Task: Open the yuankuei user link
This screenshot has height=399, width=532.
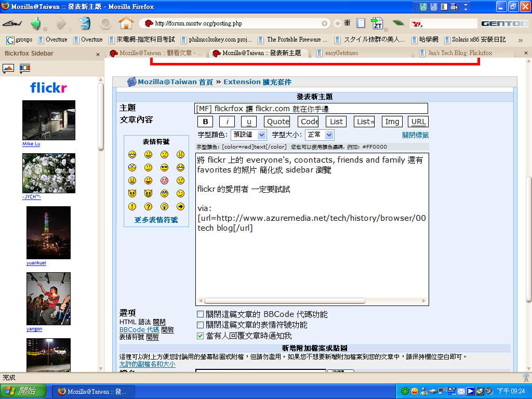Action: (x=36, y=262)
